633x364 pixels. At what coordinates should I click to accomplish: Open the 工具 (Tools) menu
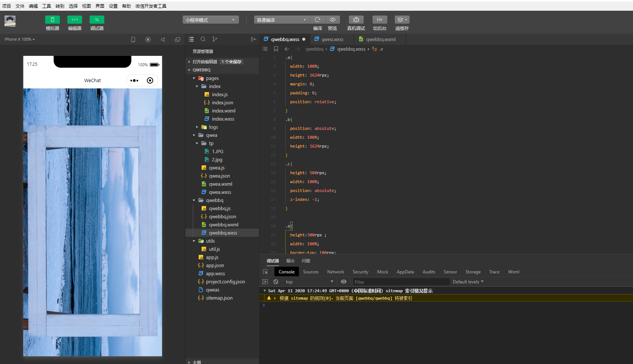point(47,6)
